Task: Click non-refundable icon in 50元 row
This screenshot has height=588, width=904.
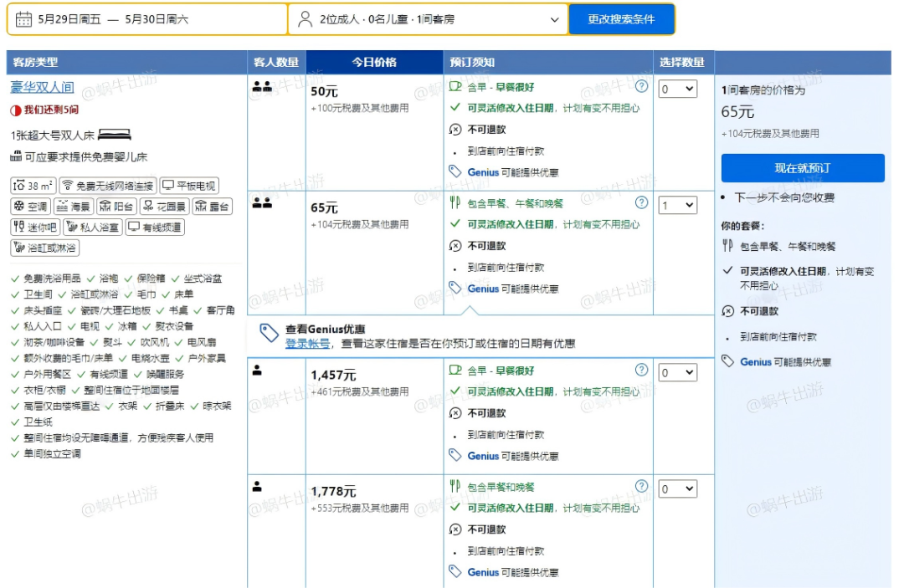Action: click(455, 130)
